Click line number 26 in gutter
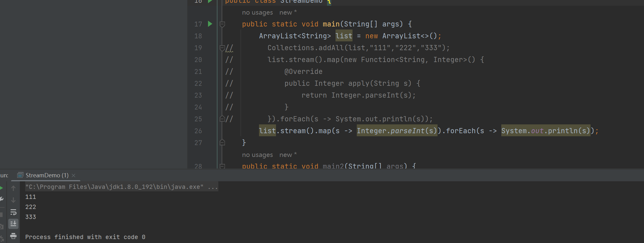Image resolution: width=644 pixels, height=243 pixels. pos(198,131)
